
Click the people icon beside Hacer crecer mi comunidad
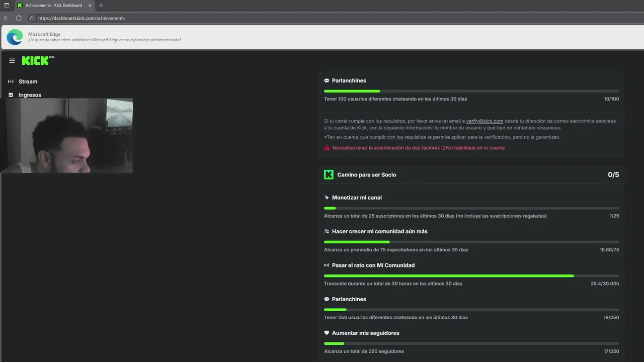pyautogui.click(x=327, y=231)
